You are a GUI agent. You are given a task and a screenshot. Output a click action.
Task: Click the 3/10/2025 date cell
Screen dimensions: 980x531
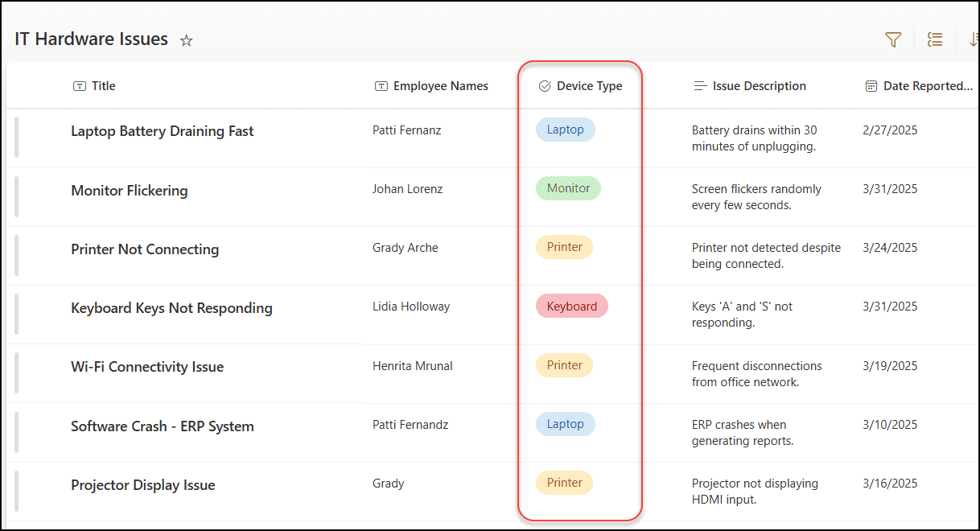pyautogui.click(x=890, y=425)
